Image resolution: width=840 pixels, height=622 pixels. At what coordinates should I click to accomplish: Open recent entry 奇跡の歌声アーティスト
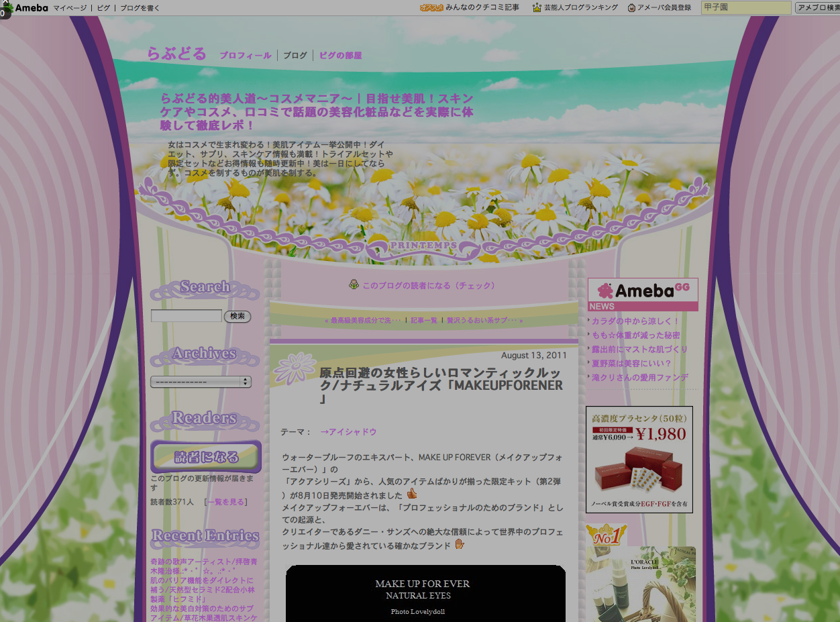[x=204, y=566]
